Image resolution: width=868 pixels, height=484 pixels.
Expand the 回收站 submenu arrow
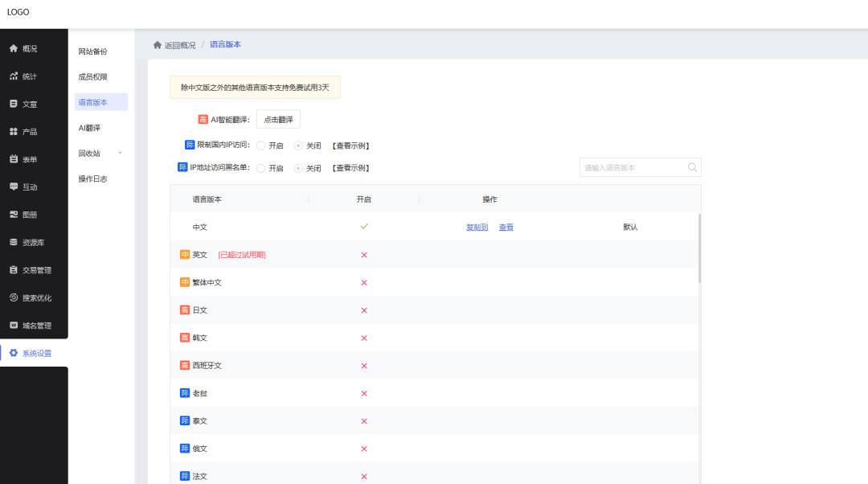click(120, 153)
